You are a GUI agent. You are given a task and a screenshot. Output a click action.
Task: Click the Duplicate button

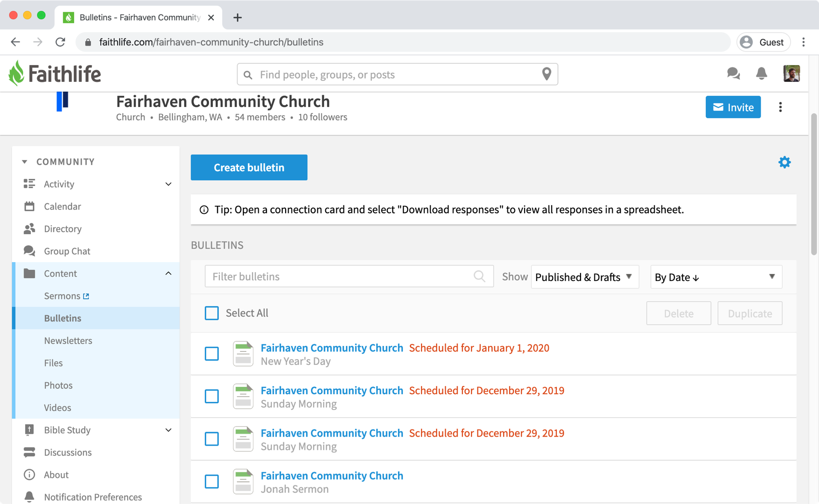click(x=750, y=313)
